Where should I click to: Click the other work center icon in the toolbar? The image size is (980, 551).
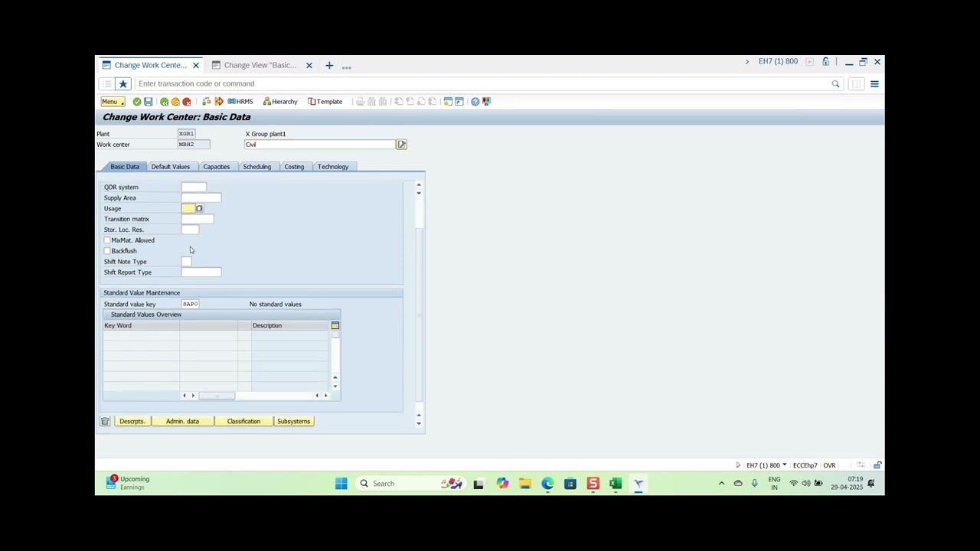pyautogui.click(x=206, y=102)
